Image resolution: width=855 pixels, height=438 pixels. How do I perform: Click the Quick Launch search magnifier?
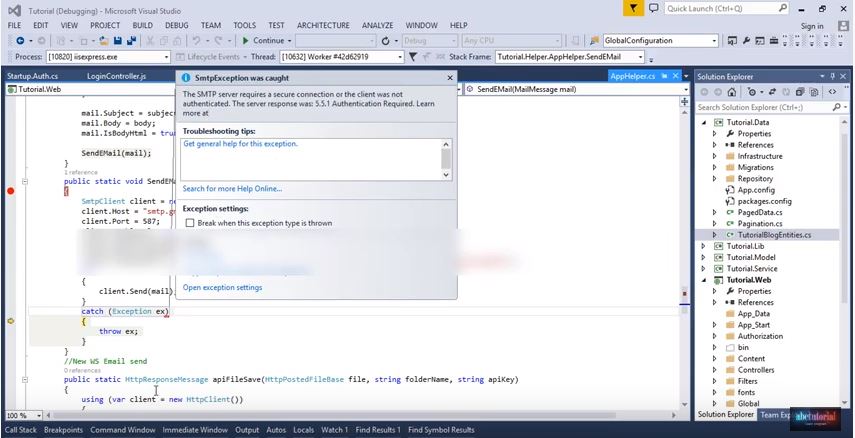(x=782, y=8)
